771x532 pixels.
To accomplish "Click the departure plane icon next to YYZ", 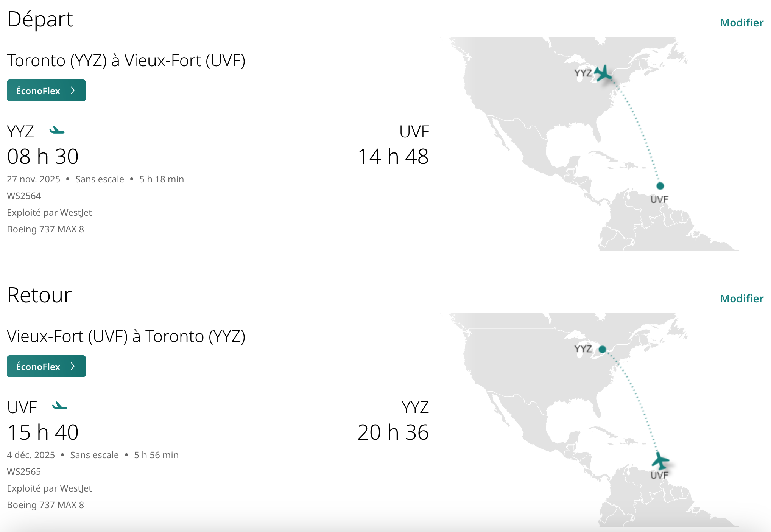I will (x=57, y=131).
